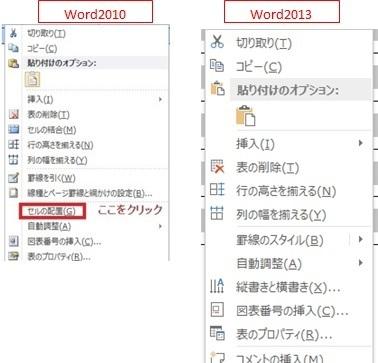The height and width of the screenshot is (363, 378).
Task: Click the distribute columns icon in Word2013 menu
Action: point(217,213)
